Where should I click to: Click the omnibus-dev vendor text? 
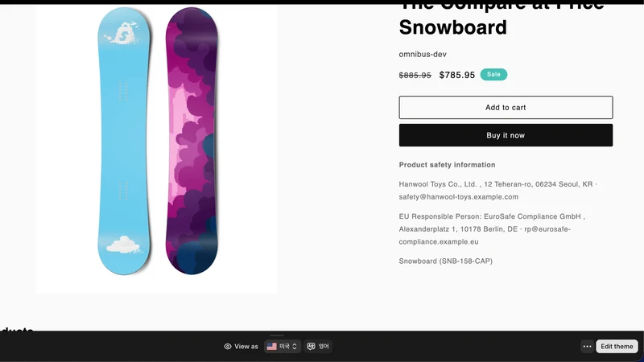(423, 54)
